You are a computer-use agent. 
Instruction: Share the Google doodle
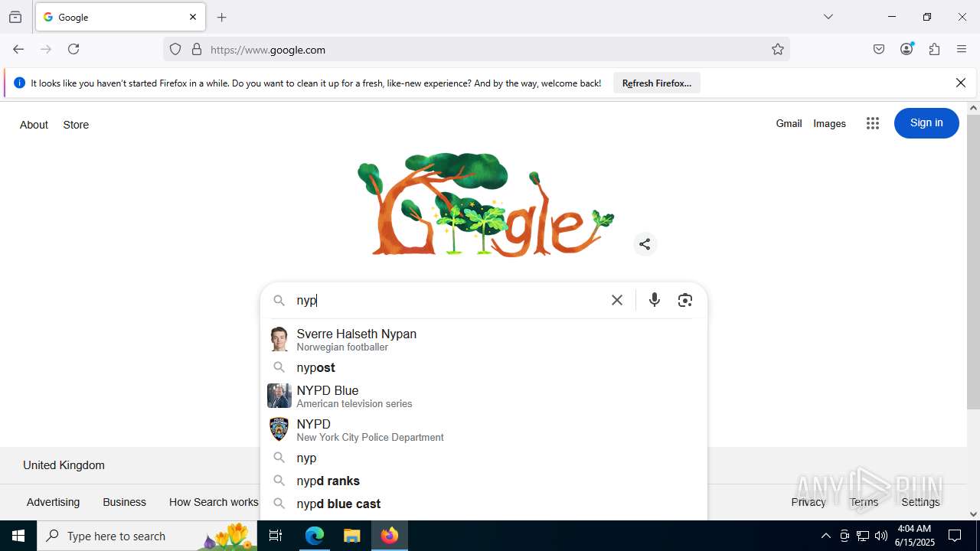[645, 244]
